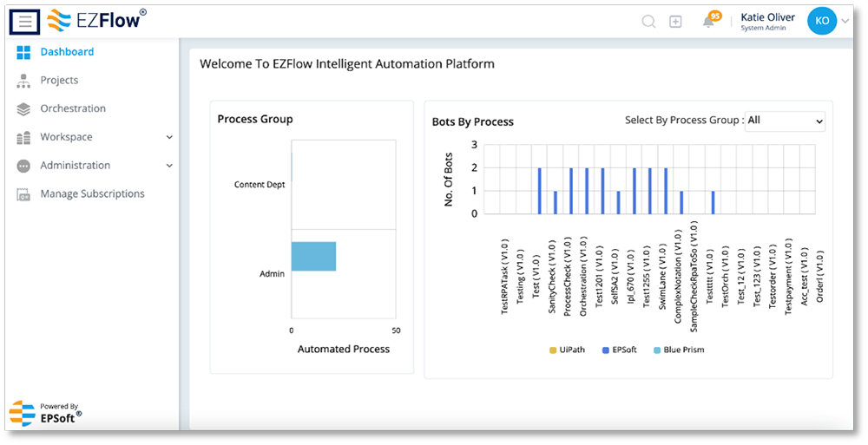
Task: Open the user profile dropdown arrow
Action: (845, 21)
